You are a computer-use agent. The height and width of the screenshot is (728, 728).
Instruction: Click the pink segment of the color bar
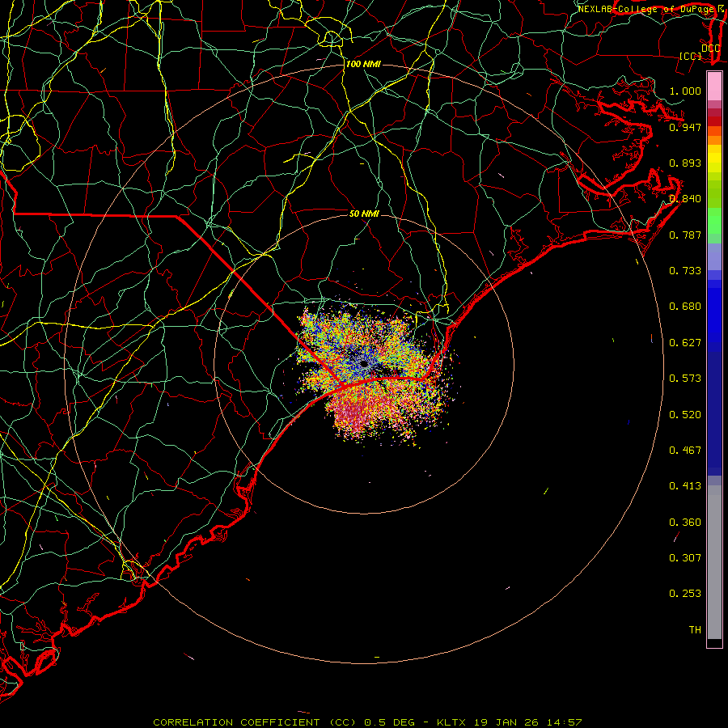click(x=714, y=86)
